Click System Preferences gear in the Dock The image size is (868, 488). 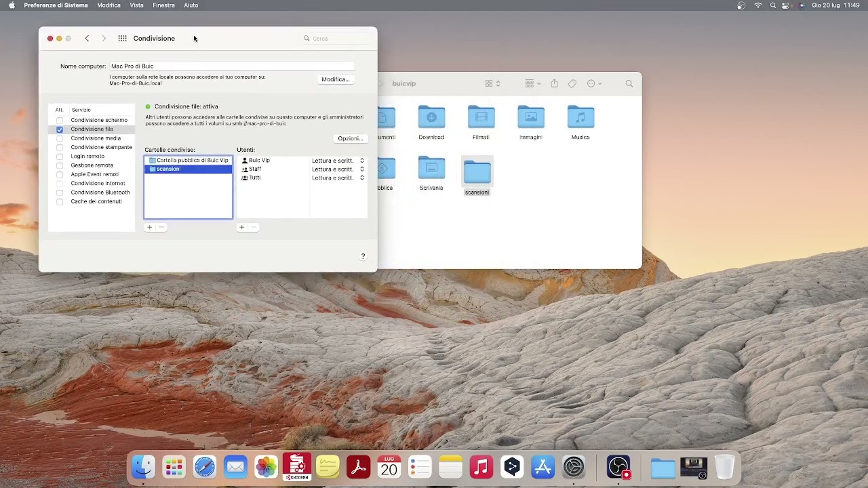(x=574, y=467)
